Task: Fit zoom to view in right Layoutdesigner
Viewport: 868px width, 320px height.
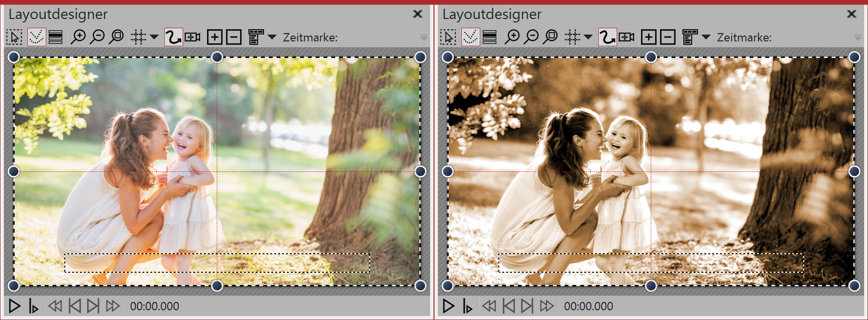Action: [x=550, y=37]
